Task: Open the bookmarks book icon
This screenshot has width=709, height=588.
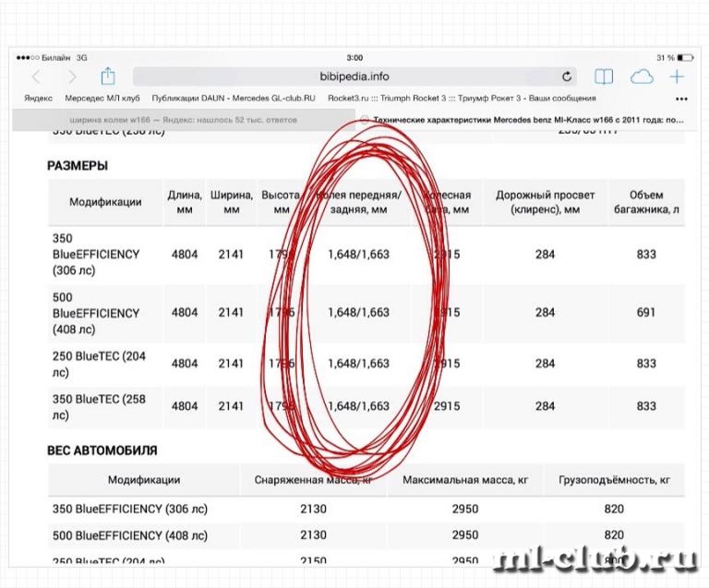Action: click(x=603, y=77)
